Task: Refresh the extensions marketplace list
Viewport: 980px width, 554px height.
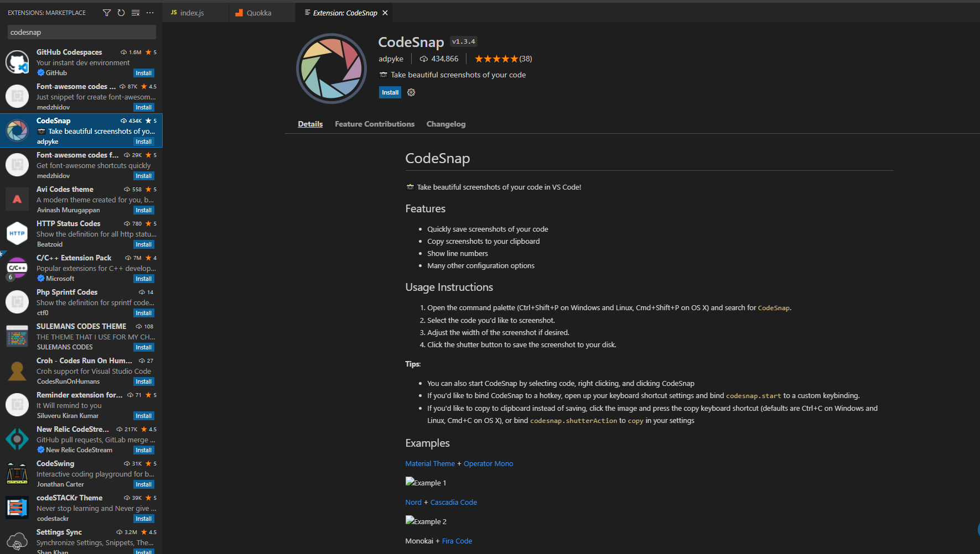Action: (121, 13)
